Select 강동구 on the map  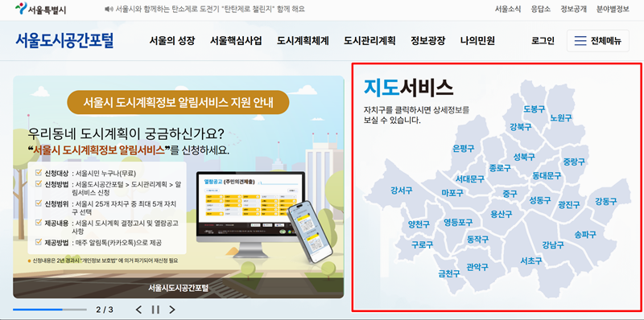tap(606, 201)
